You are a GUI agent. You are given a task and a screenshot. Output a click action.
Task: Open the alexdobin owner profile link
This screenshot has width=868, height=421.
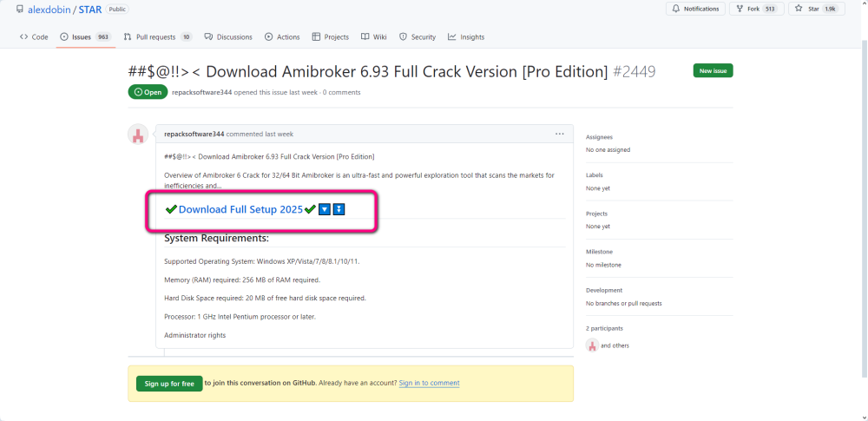click(50, 10)
